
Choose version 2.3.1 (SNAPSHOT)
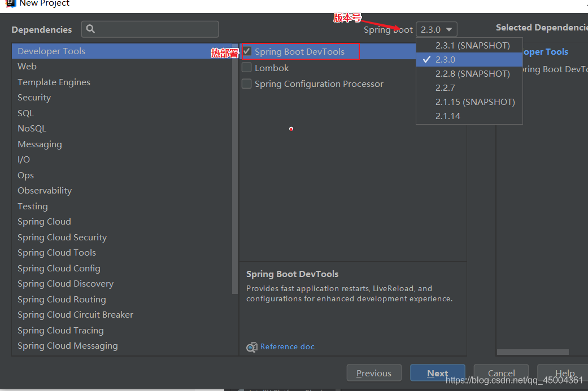pos(469,45)
